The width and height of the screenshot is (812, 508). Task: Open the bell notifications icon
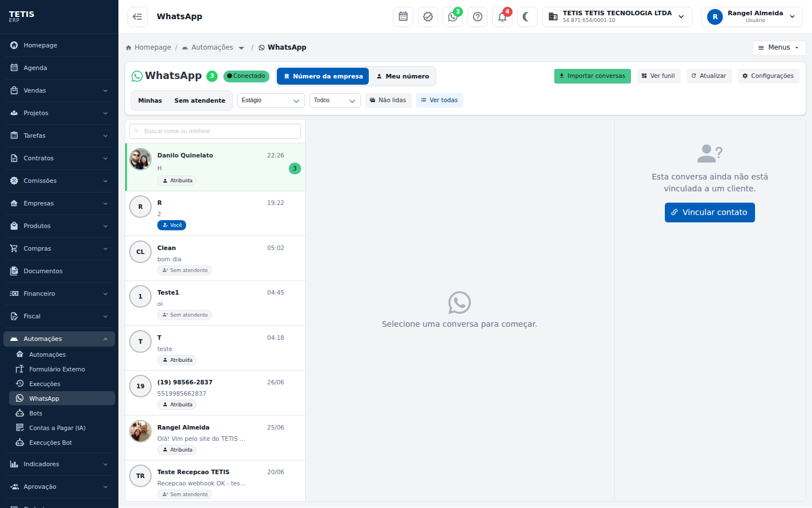[x=502, y=17]
